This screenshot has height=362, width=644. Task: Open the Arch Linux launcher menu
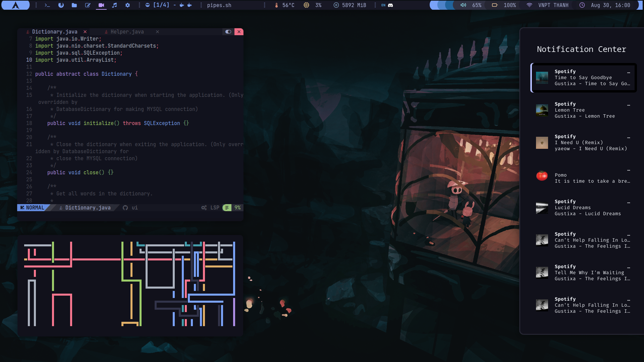15,5
